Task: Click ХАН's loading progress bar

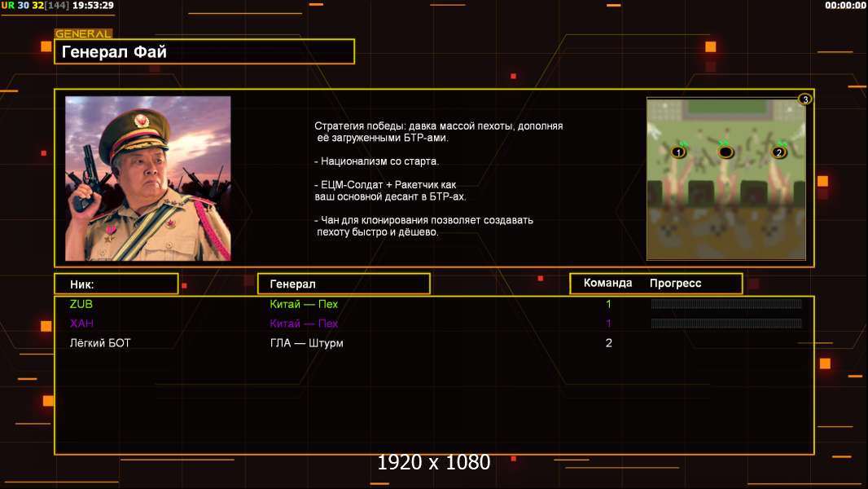Action: tap(726, 323)
